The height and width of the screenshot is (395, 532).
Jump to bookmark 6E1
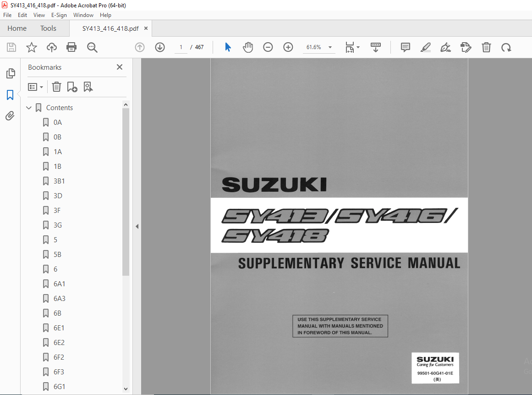[59, 328]
